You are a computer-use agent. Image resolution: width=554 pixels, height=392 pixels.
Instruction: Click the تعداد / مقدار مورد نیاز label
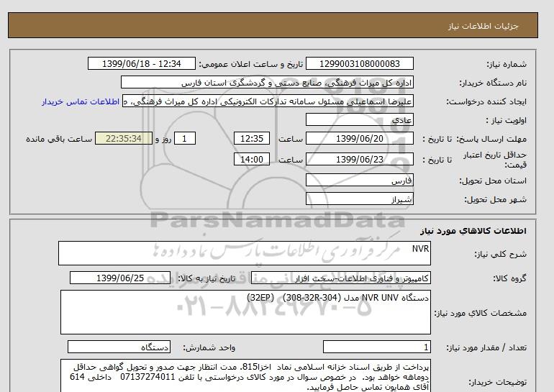click(486, 347)
